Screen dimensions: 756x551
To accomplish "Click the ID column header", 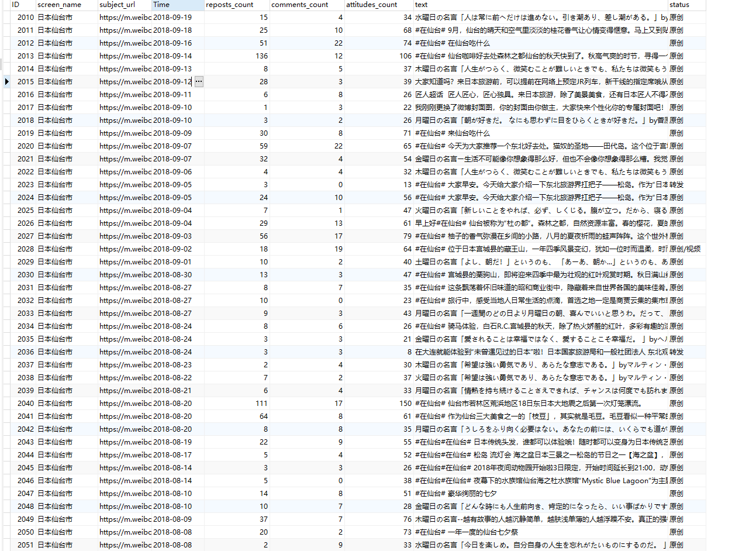I will [16, 5].
